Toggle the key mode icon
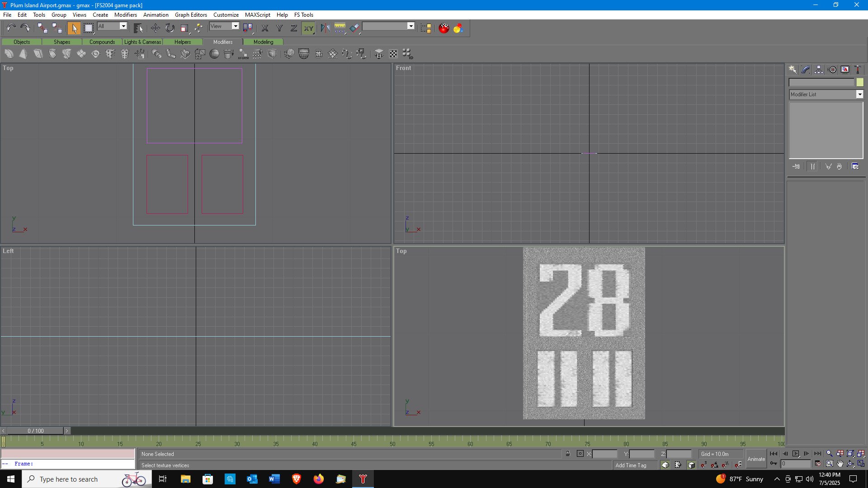Viewport: 868px width, 488px height. click(774, 464)
